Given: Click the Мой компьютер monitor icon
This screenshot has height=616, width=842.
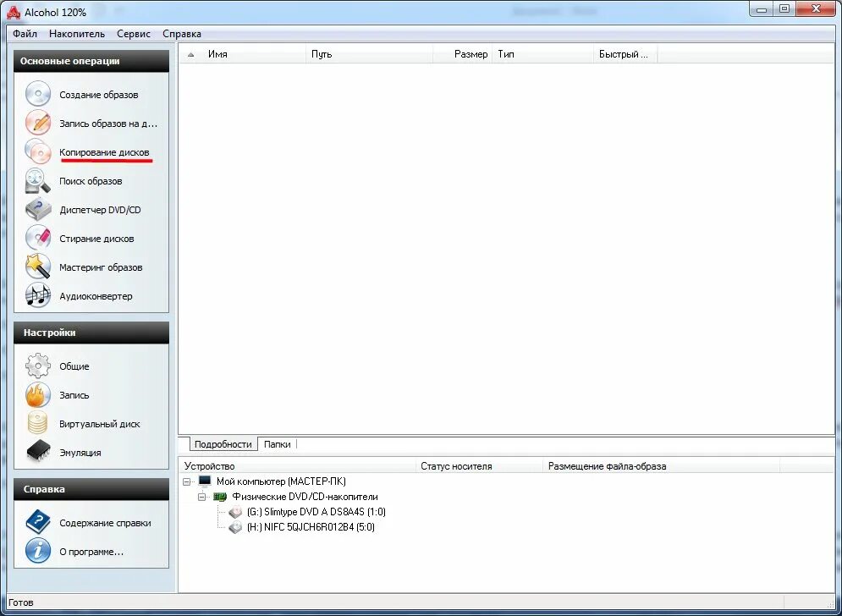Looking at the screenshot, I should (x=205, y=481).
